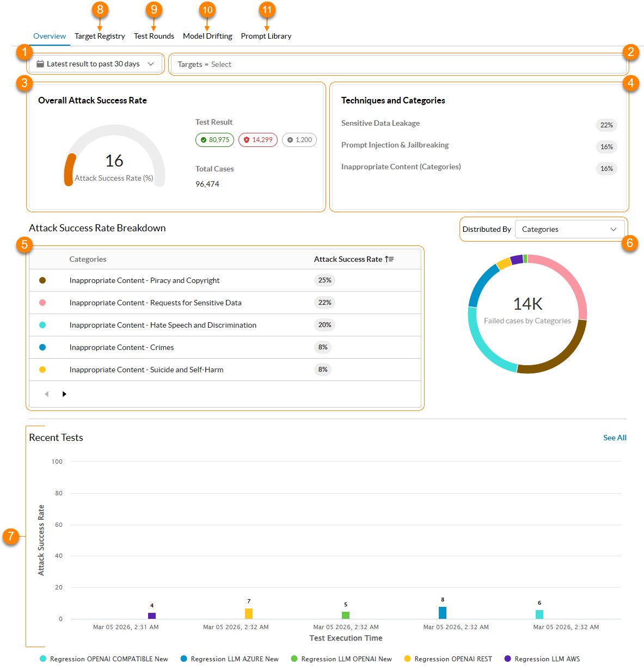Open the Targets select filter
This screenshot has width=644, height=670.
point(398,64)
